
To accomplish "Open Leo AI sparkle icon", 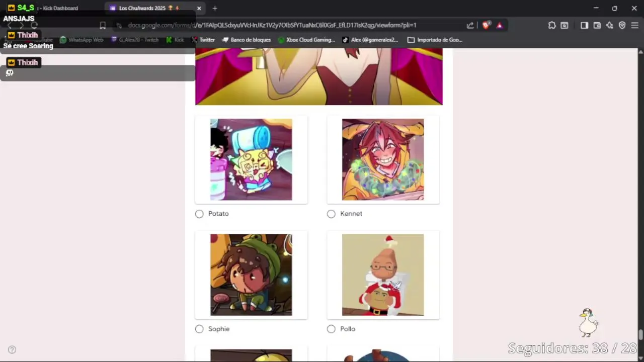I will [x=610, y=25].
